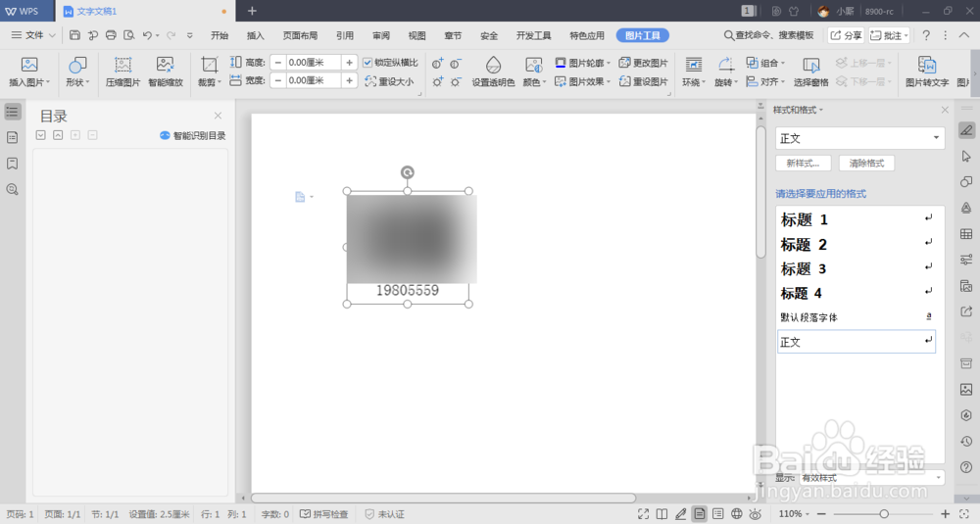This screenshot has height=524, width=980.
Task: Switch to 视图 (View) tab
Action: [x=416, y=35]
